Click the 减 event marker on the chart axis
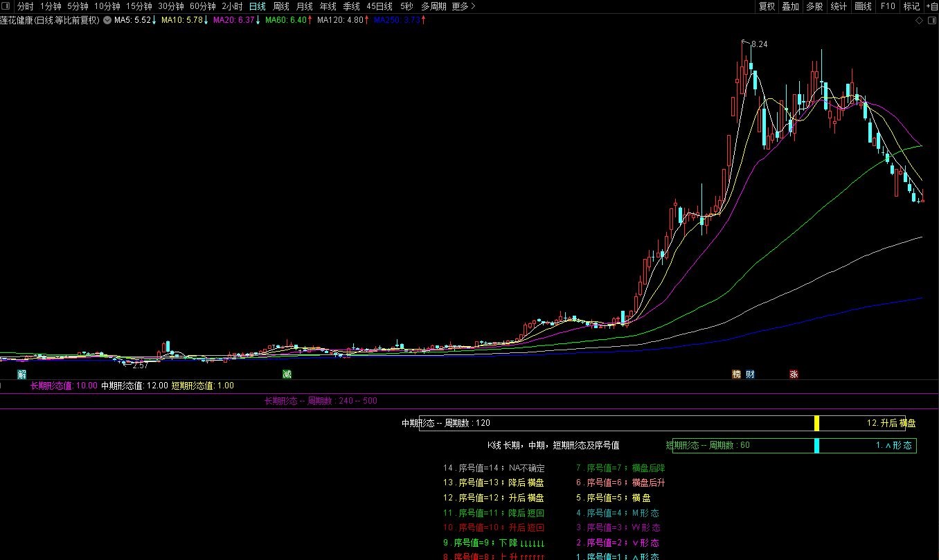 click(x=287, y=374)
